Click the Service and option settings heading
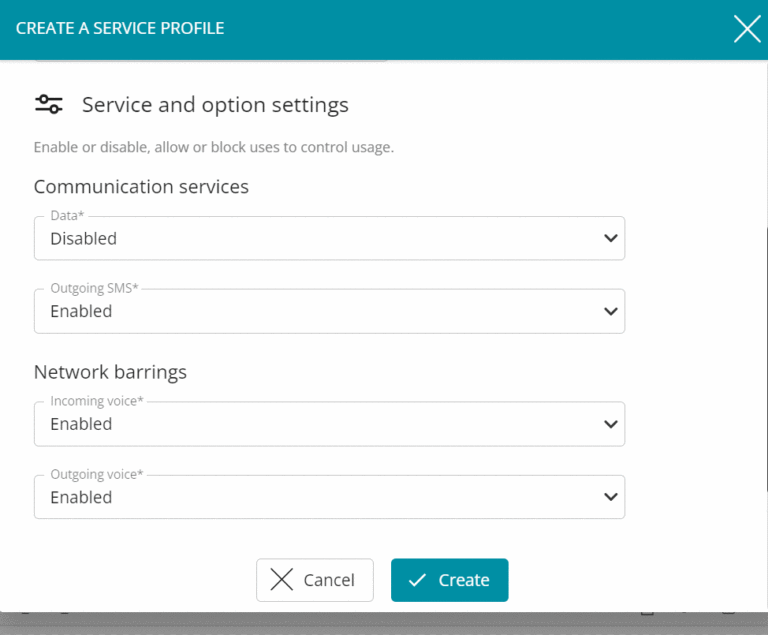The width and height of the screenshot is (768, 635). pos(215,105)
